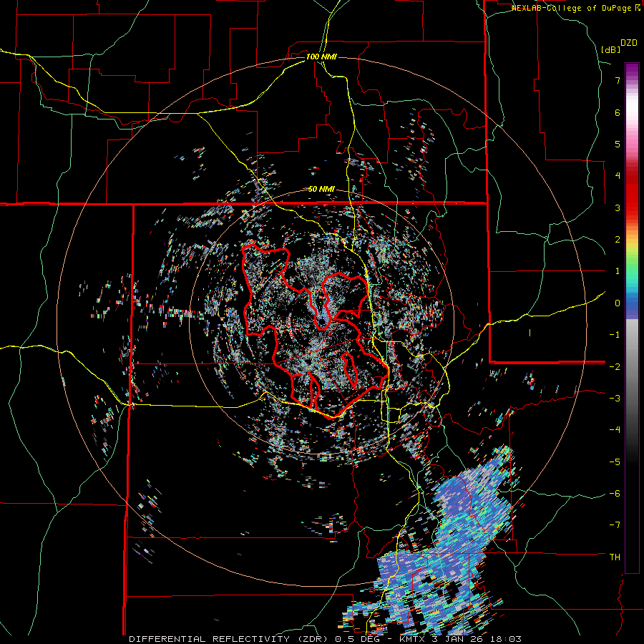Click the -1 value on the color scale
Image resolution: width=644 pixels, height=644 pixels.
[x=615, y=335]
